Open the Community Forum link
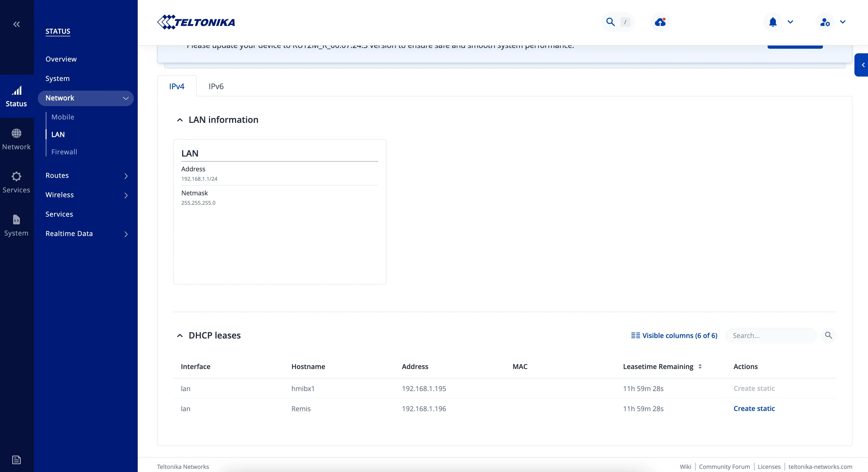The height and width of the screenshot is (472, 868). pos(724,467)
